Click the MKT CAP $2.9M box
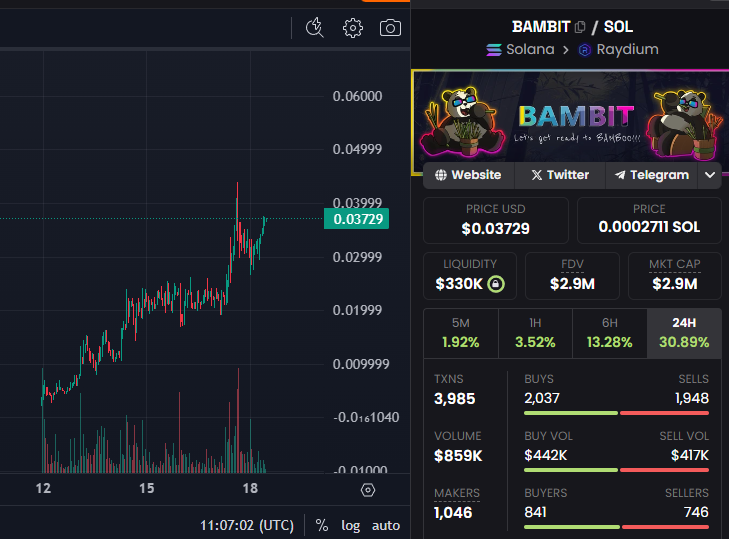The height and width of the screenshot is (539, 729). click(x=675, y=276)
